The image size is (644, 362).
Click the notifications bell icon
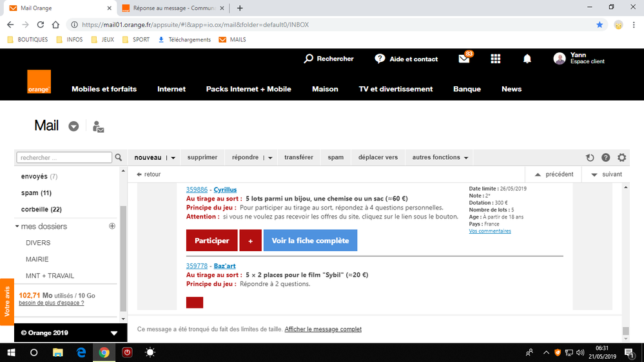coord(527,59)
